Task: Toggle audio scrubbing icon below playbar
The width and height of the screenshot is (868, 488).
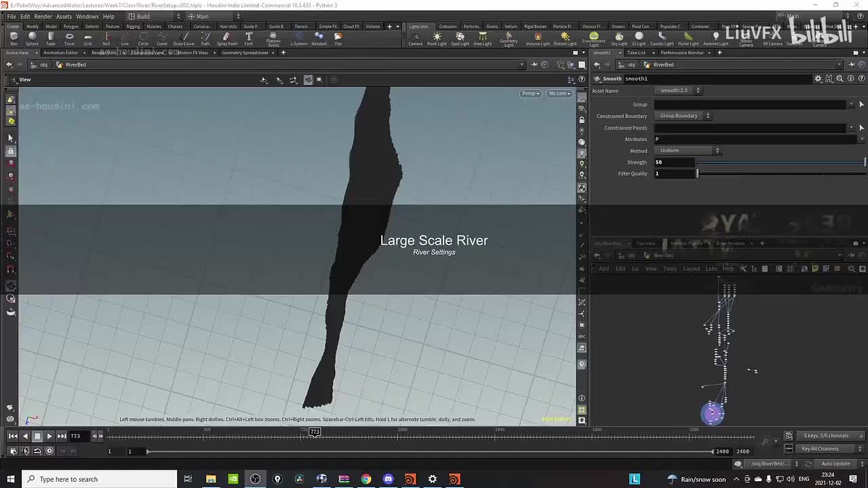Action: (25, 451)
